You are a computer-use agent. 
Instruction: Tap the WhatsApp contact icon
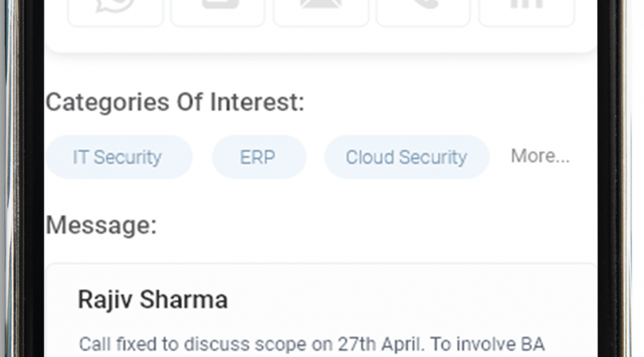coord(115,12)
